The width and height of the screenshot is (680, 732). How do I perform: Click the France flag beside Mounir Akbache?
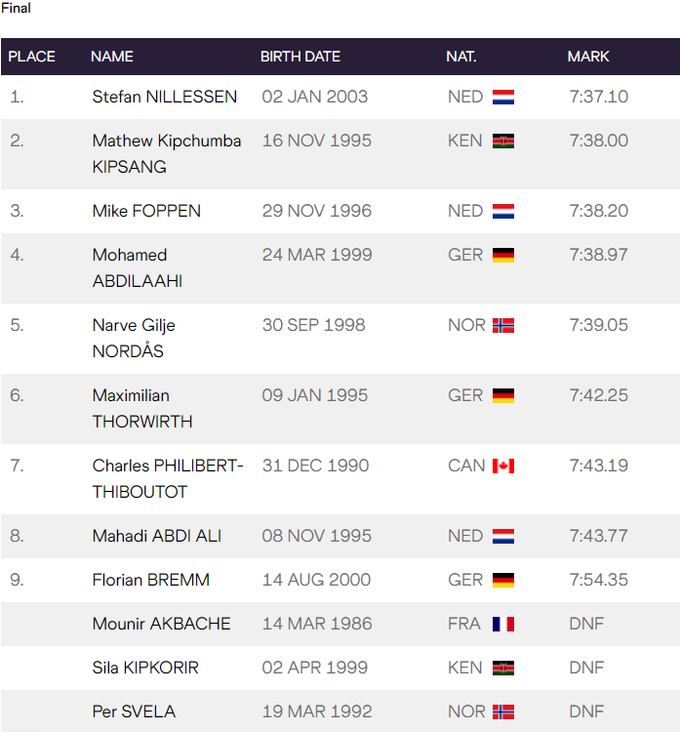503,624
